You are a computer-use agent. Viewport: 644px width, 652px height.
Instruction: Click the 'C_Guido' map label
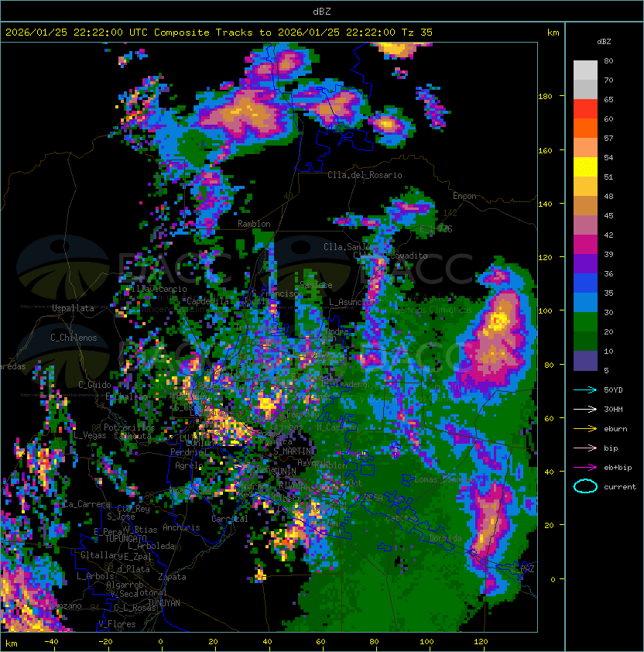[94, 385]
